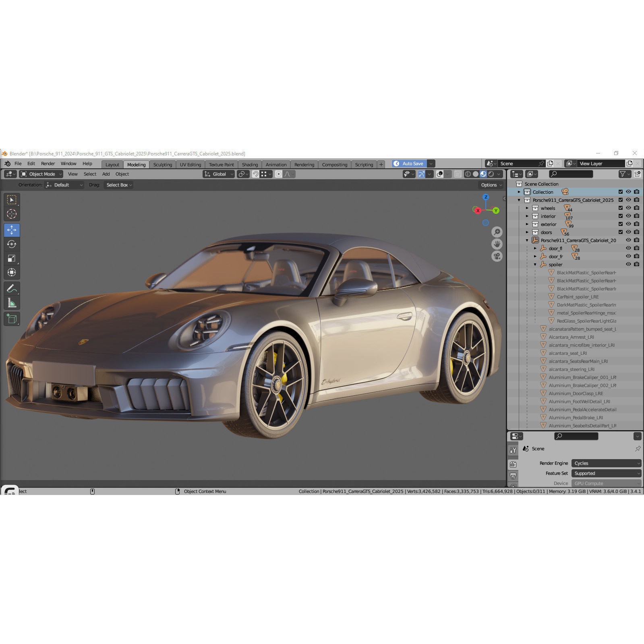This screenshot has height=644, width=644.
Task: Create a new collection in outliner
Action: [x=637, y=174]
